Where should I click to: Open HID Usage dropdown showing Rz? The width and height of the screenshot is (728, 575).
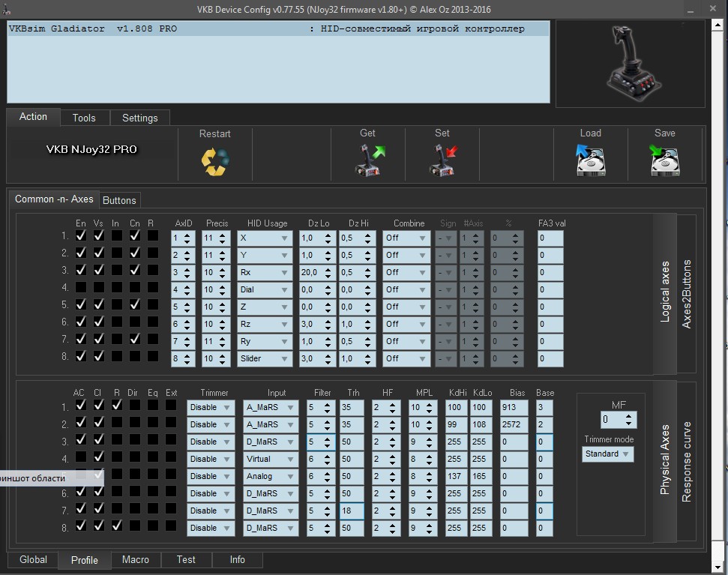(x=265, y=325)
